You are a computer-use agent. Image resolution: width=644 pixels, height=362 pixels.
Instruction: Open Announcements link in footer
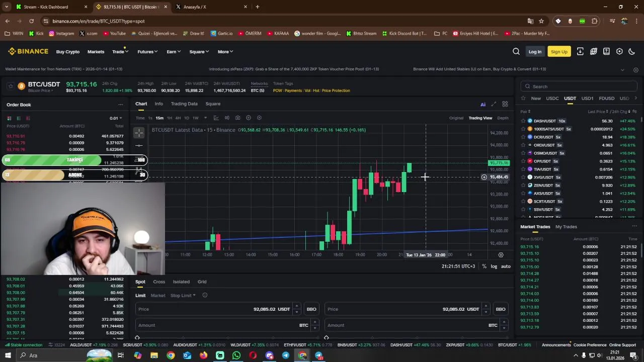[x=556, y=345]
